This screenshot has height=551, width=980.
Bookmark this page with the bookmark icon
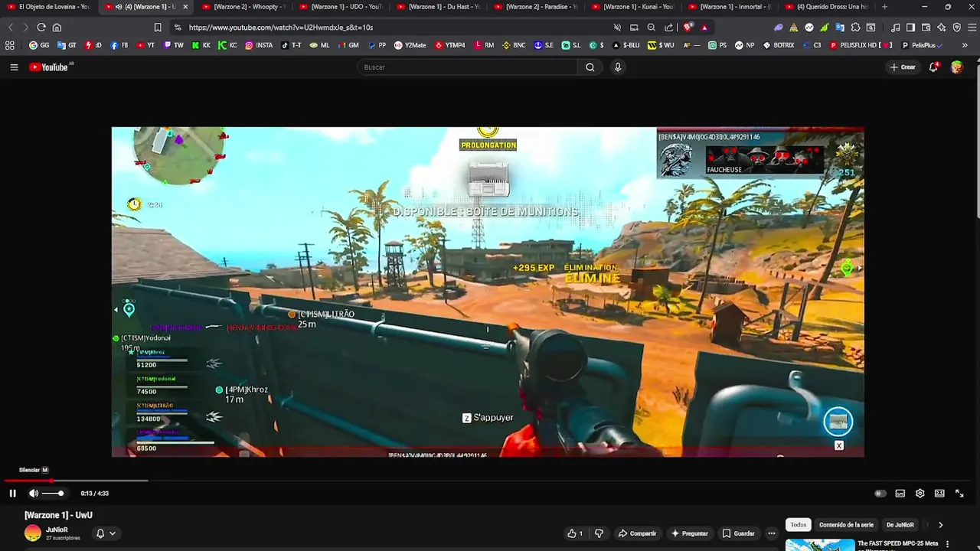[x=158, y=28]
